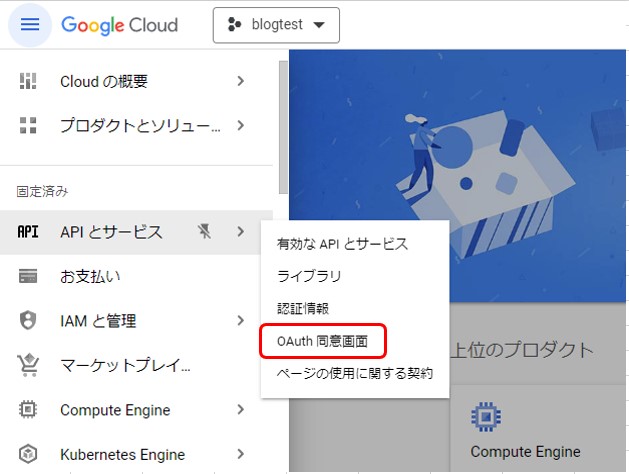This screenshot has height=474, width=629.
Task: Select ページの使用に関する契約 in submenu
Action: point(355,374)
